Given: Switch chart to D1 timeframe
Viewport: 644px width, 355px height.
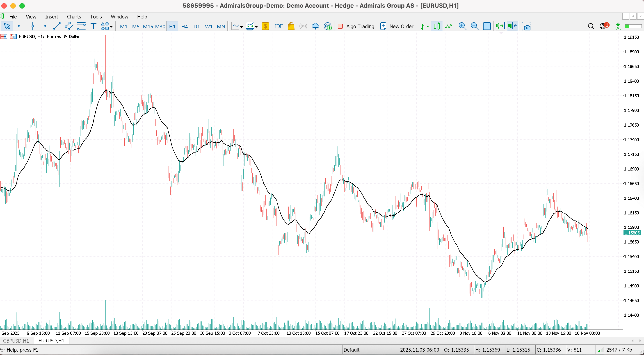Looking at the screenshot, I should pos(197,27).
